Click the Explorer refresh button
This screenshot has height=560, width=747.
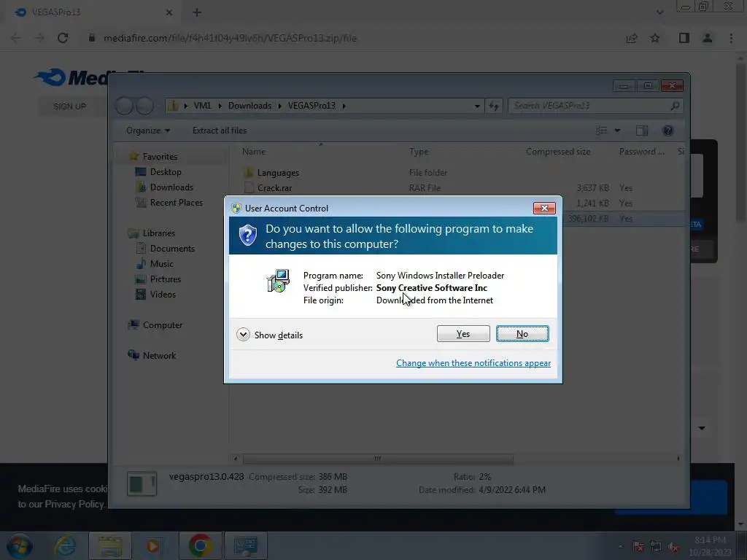(x=494, y=106)
